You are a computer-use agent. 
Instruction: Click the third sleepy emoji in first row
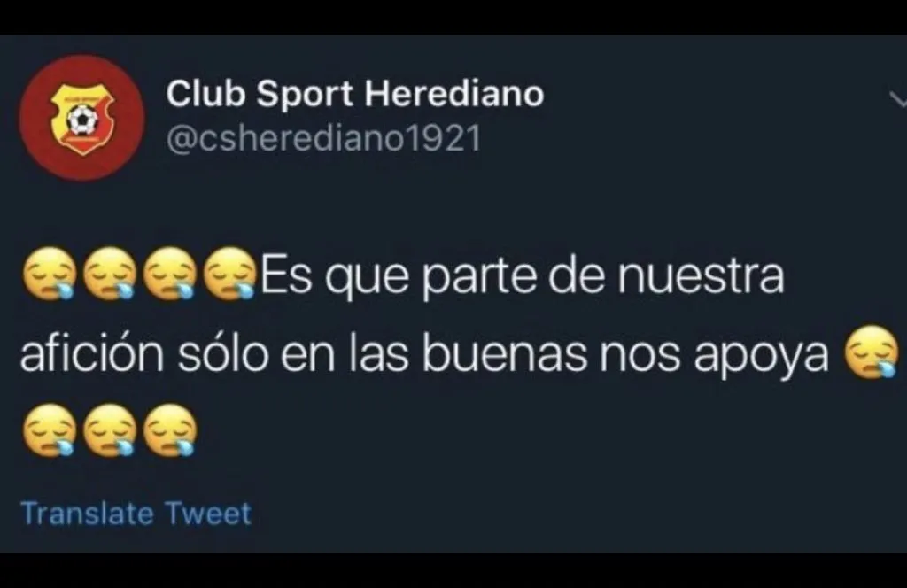(x=170, y=274)
